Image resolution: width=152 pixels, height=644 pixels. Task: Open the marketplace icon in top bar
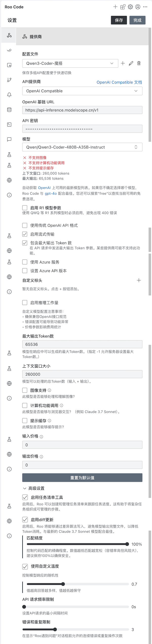(123, 7)
